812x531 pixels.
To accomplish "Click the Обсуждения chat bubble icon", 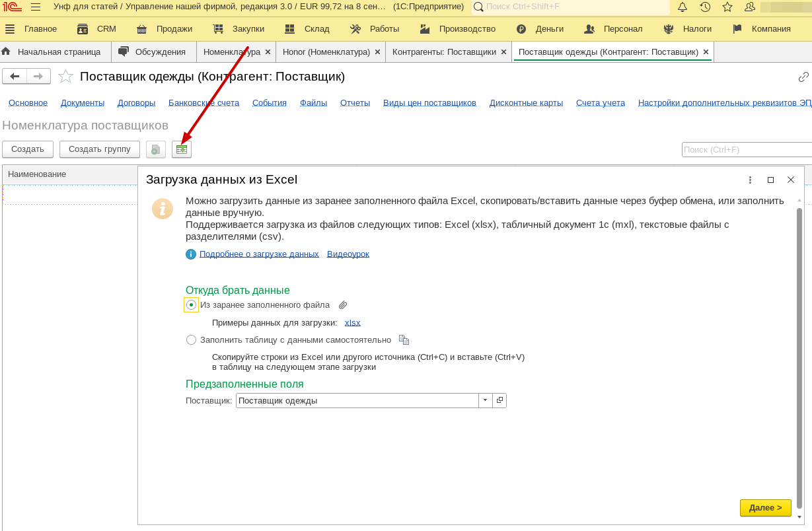I will [124, 52].
